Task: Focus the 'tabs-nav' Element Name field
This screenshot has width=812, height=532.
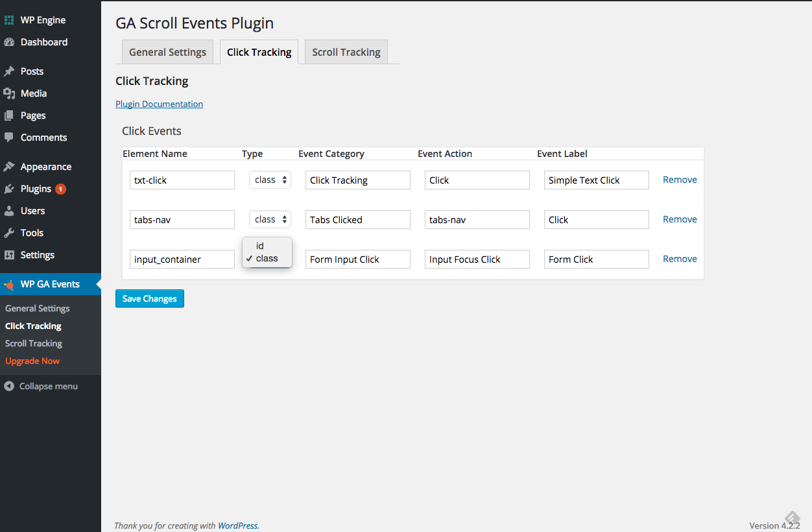Action: [182, 220]
